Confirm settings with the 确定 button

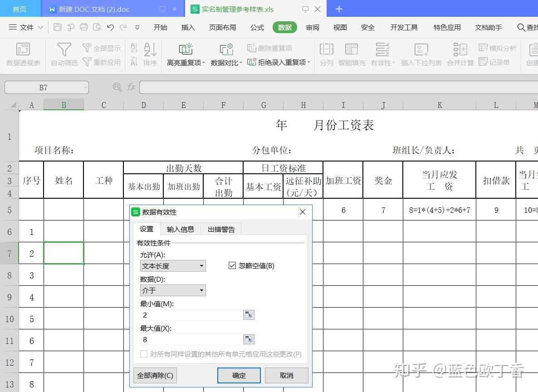coord(239,375)
